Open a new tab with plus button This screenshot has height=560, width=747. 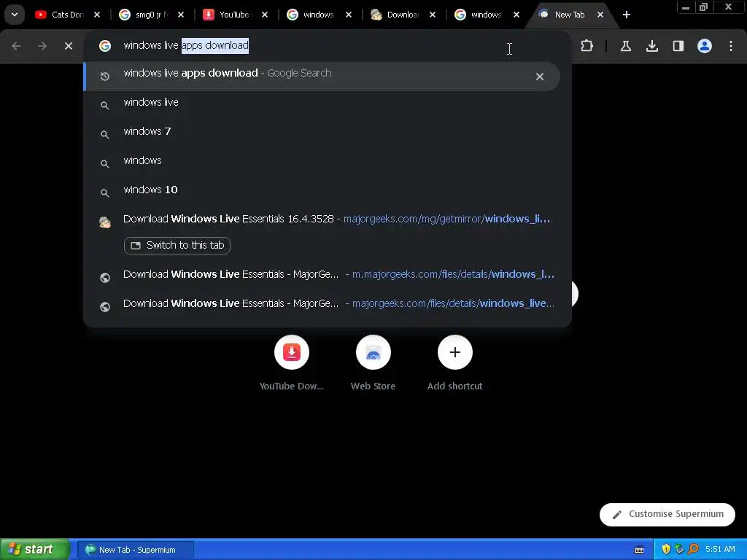pos(627,15)
